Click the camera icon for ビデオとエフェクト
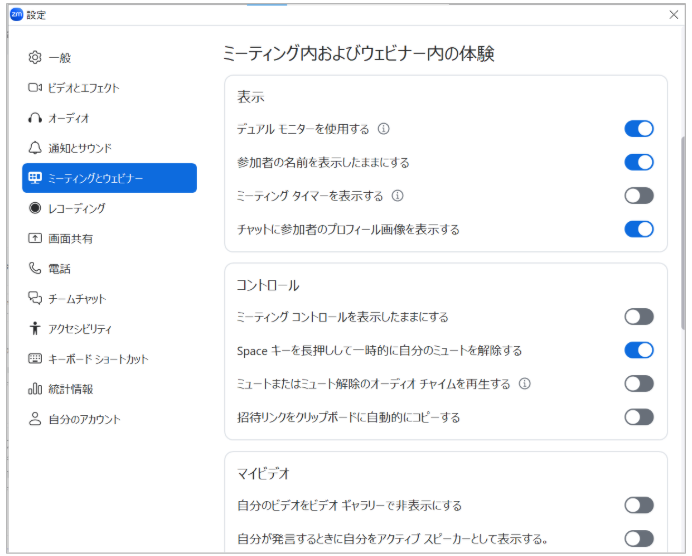This screenshot has width=692, height=556. click(x=35, y=87)
